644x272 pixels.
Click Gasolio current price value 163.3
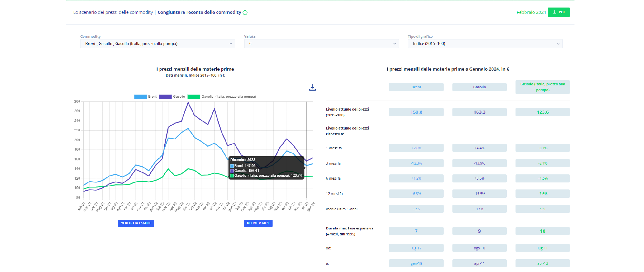[x=479, y=112]
